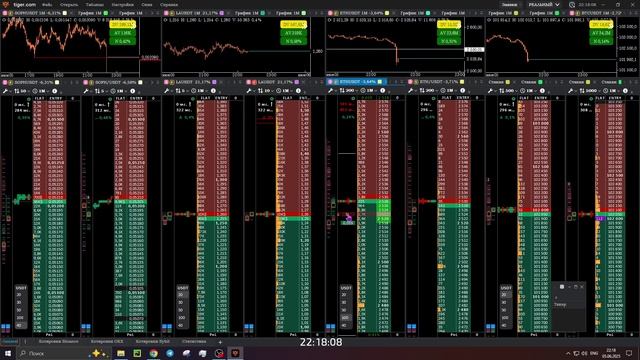Screen dimensions: 640x360
Task: Click the price-step arrows icon in ETHUSDT -3,64% ladder
Action: click(x=342, y=91)
